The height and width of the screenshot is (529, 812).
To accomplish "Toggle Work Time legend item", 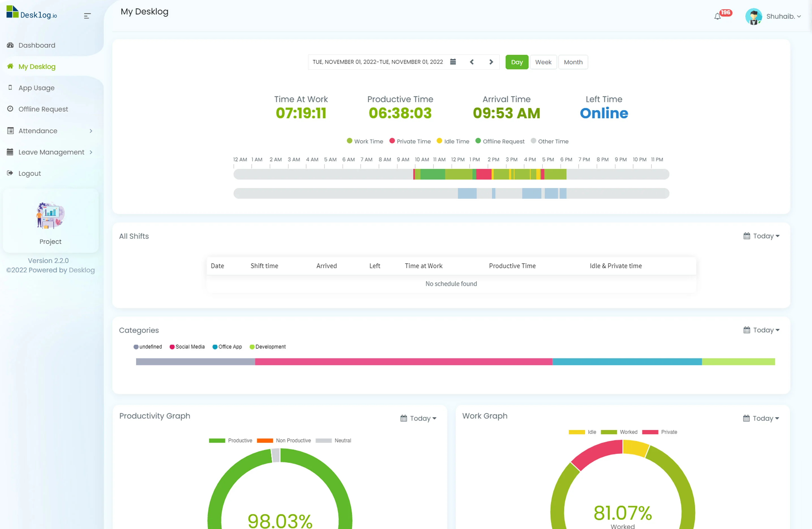I will 365,141.
